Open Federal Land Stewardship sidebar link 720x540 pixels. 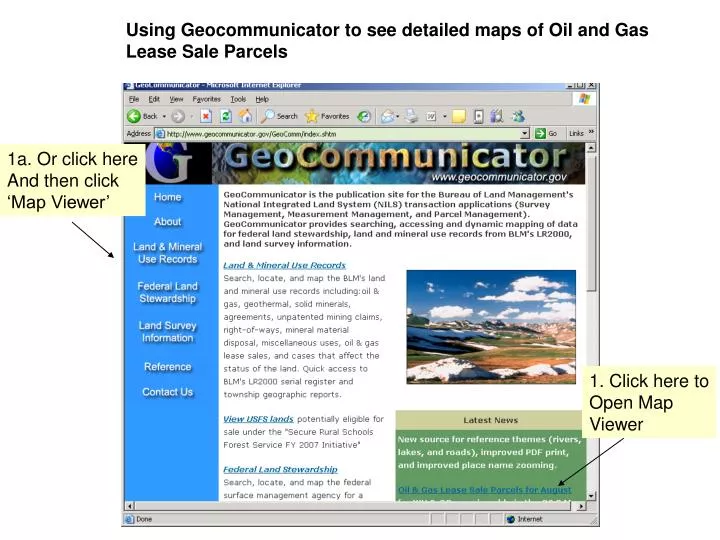[168, 292]
